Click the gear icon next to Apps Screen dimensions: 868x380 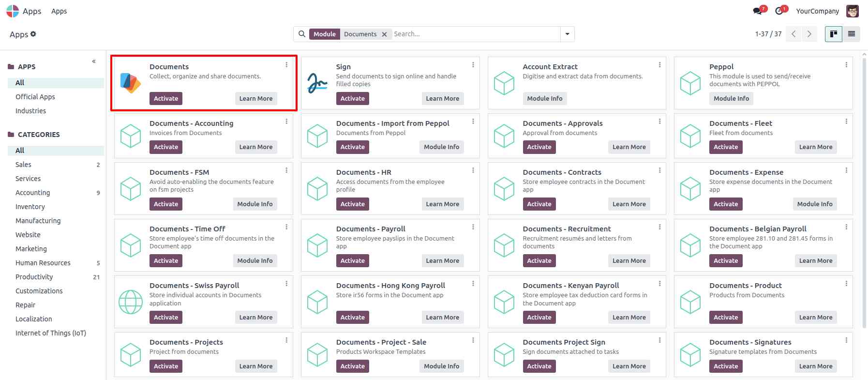(x=33, y=34)
